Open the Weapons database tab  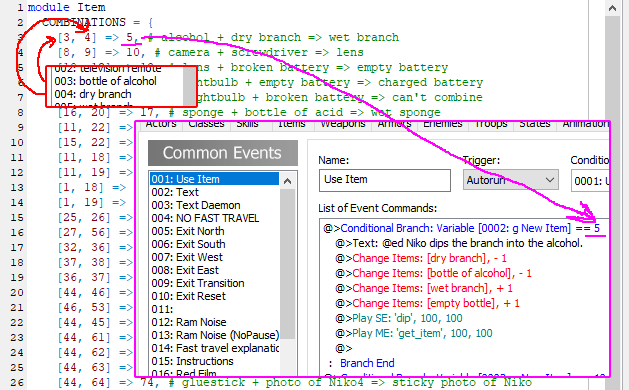pyautogui.click(x=343, y=125)
